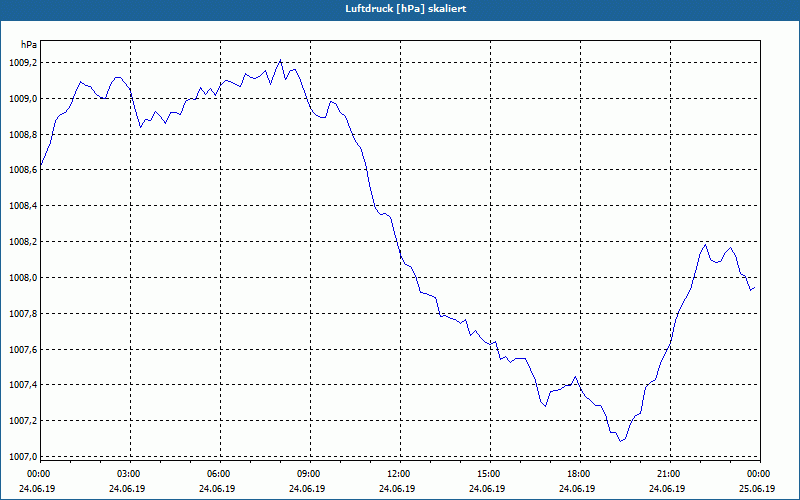Select the 24.06.19 date under 06:00
Image resolution: width=800 pixels, height=500 pixels.
[x=217, y=488]
